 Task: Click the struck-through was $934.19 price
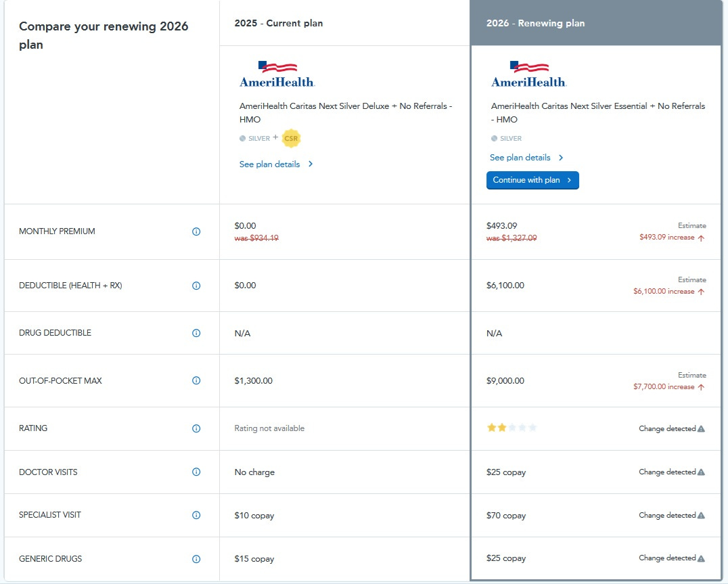pos(256,238)
